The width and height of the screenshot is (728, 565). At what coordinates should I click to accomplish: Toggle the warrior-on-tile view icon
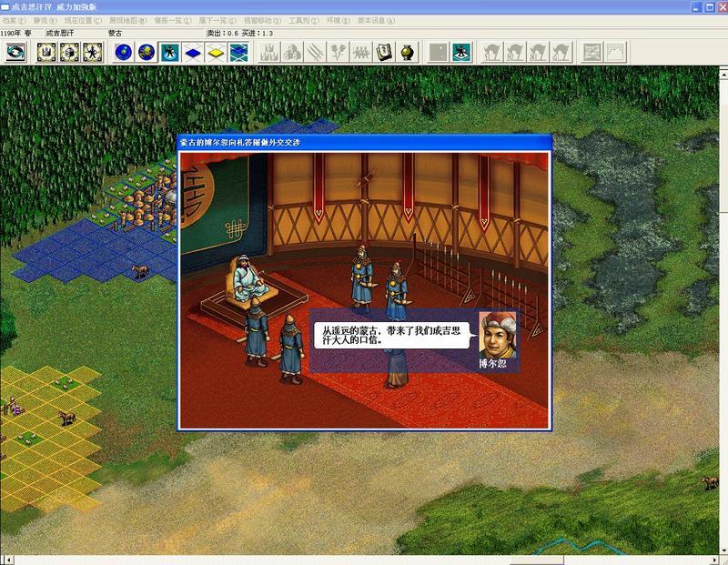coord(170,52)
